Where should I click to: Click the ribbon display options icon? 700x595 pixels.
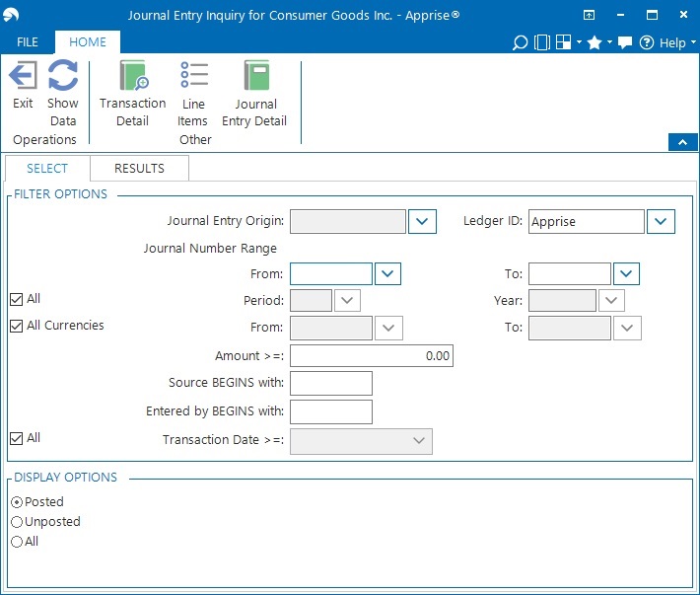589,15
